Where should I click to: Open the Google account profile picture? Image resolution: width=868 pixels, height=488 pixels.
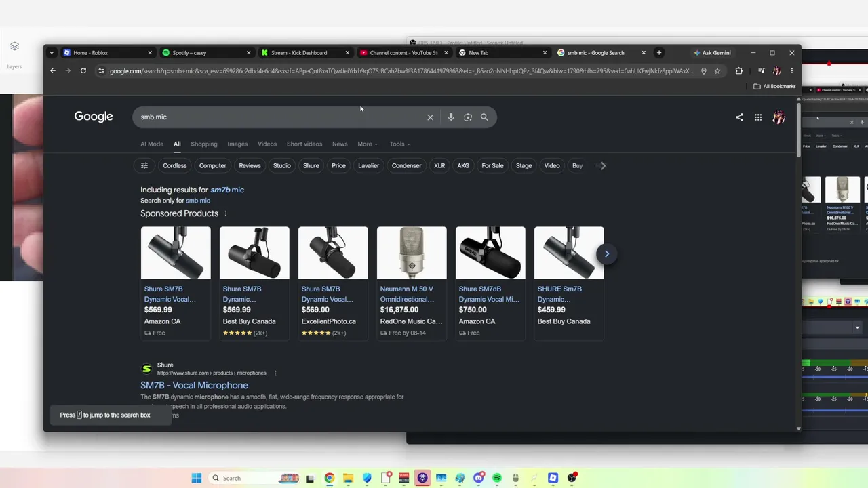point(778,117)
